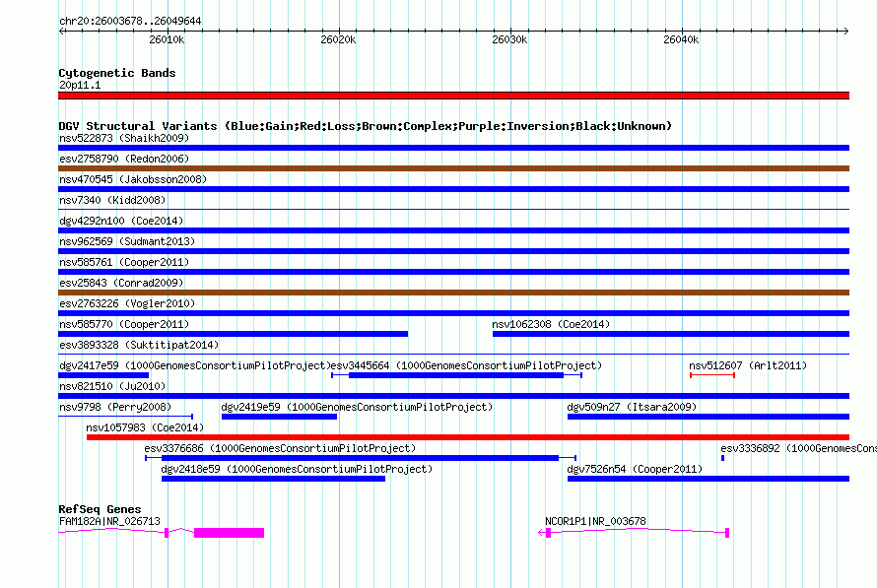Click the nsv522873 (Shaikh2009) variant label
This screenshot has width=877, height=588.
(124, 138)
